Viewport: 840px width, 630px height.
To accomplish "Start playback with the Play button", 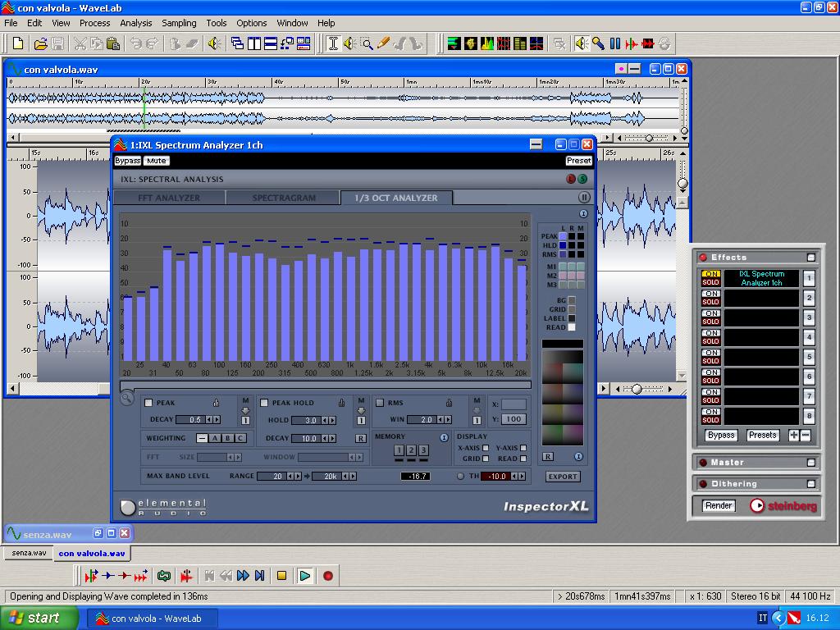I will (x=305, y=576).
